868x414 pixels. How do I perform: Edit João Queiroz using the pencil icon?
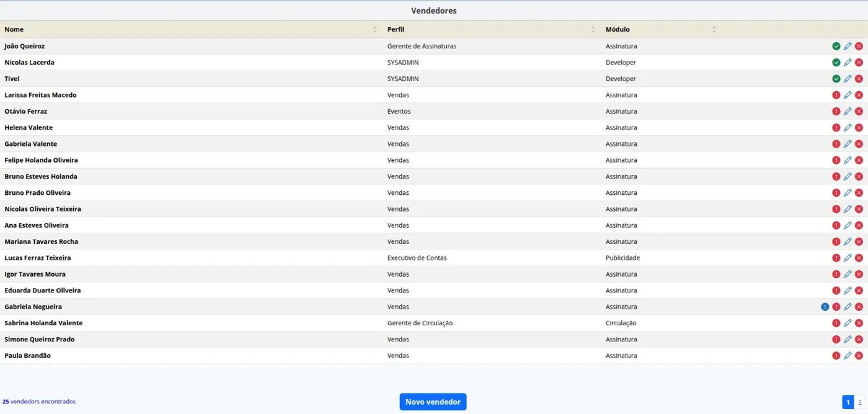(x=848, y=46)
